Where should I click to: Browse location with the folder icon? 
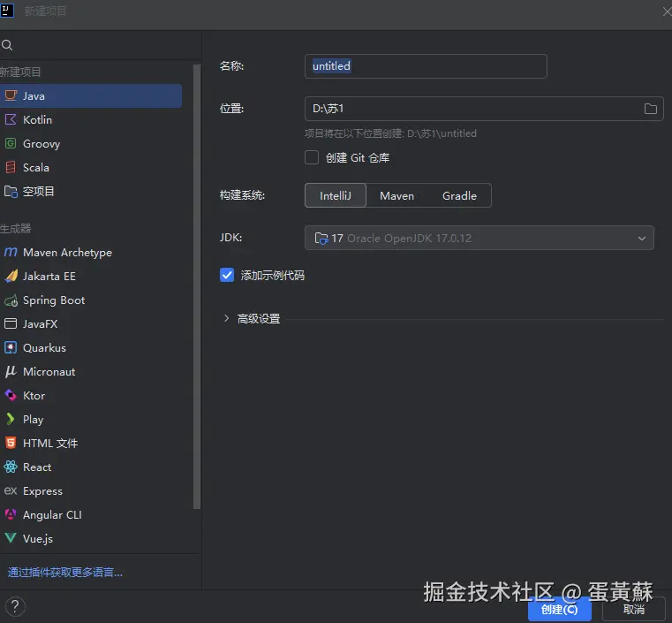[650, 109]
